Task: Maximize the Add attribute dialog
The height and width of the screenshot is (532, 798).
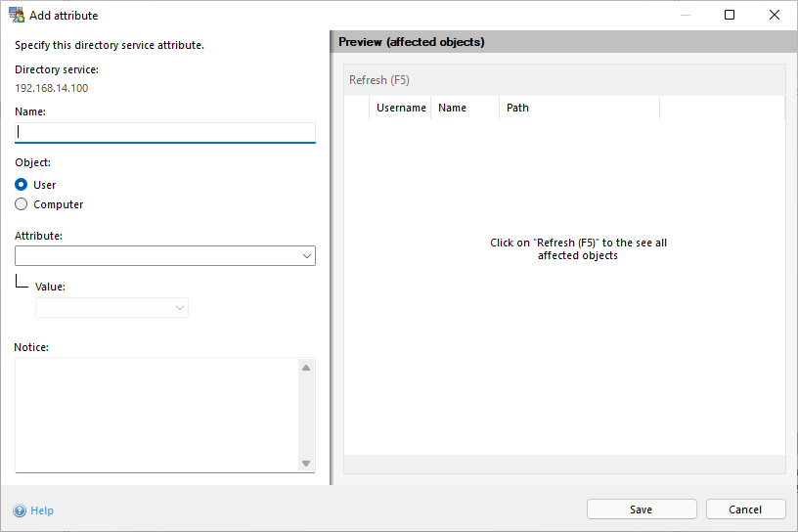Action: pyautogui.click(x=730, y=16)
